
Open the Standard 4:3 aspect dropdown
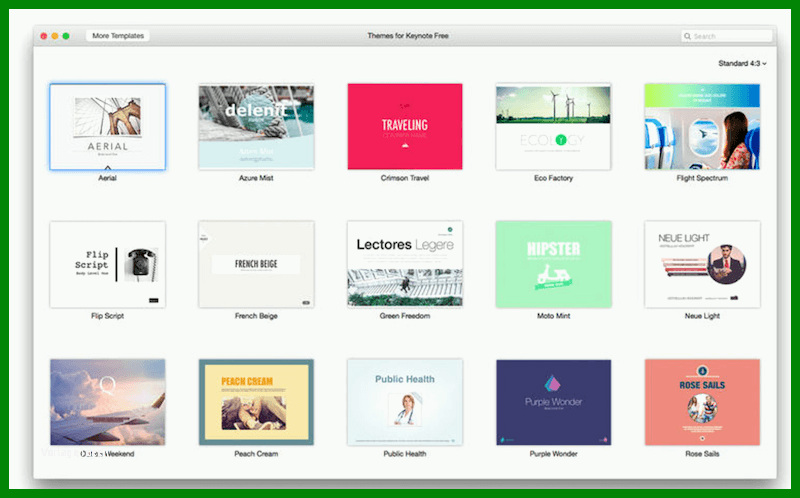[742, 63]
